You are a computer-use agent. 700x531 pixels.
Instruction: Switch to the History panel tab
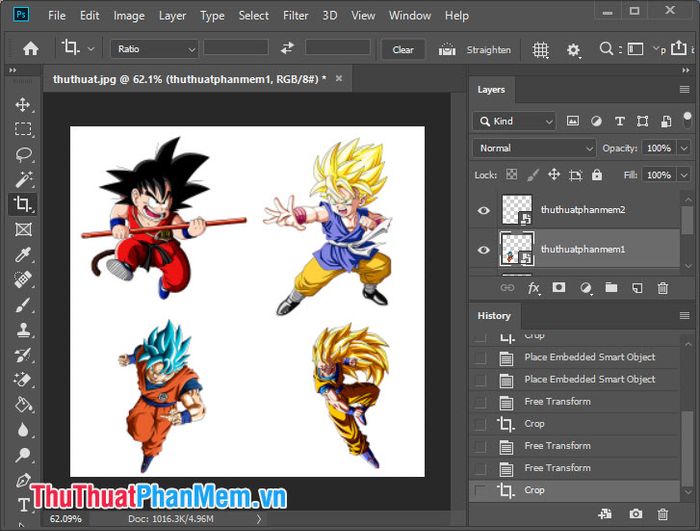pyautogui.click(x=494, y=316)
